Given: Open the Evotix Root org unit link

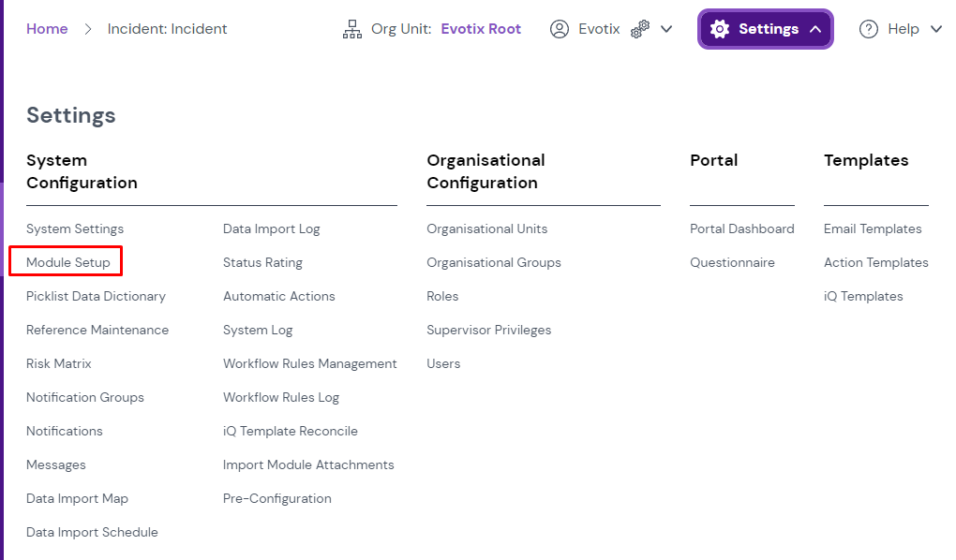Looking at the screenshot, I should pyautogui.click(x=481, y=29).
